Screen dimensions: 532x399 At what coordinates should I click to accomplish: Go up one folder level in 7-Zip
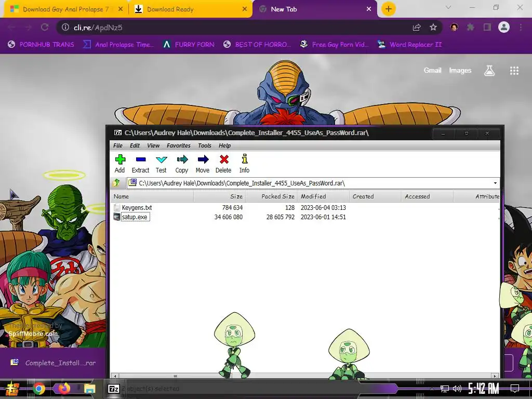116,183
